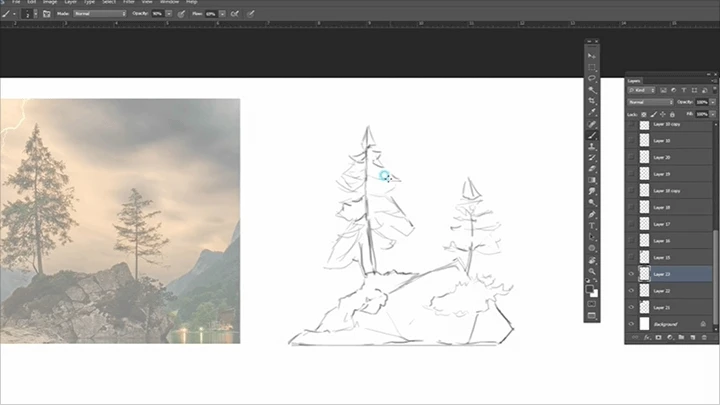Select the Path Selection tool

click(592, 237)
